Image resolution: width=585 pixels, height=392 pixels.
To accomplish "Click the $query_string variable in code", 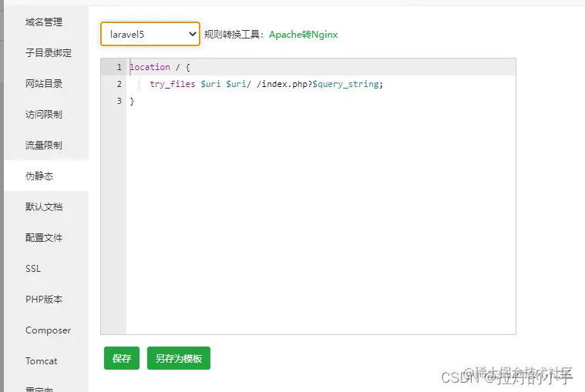I will (346, 84).
